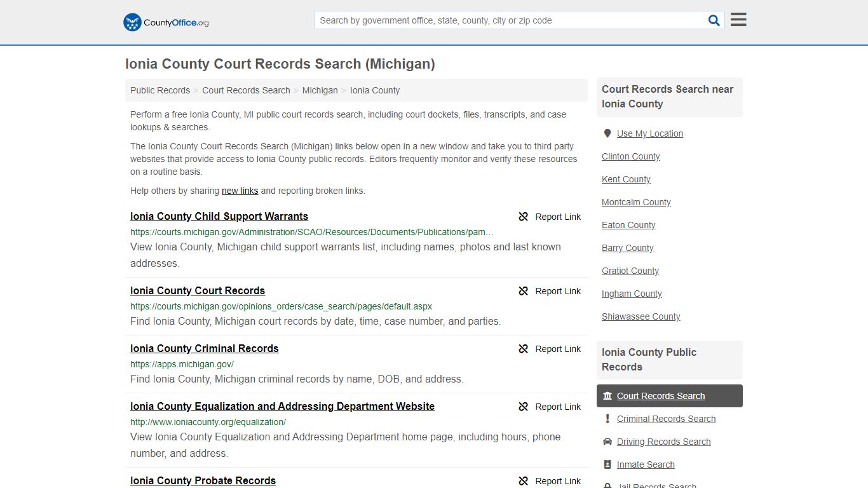Viewport: 868px width, 488px height.
Task: Click the courts.michigan.gov SCAO Publications URL
Action: point(311,232)
